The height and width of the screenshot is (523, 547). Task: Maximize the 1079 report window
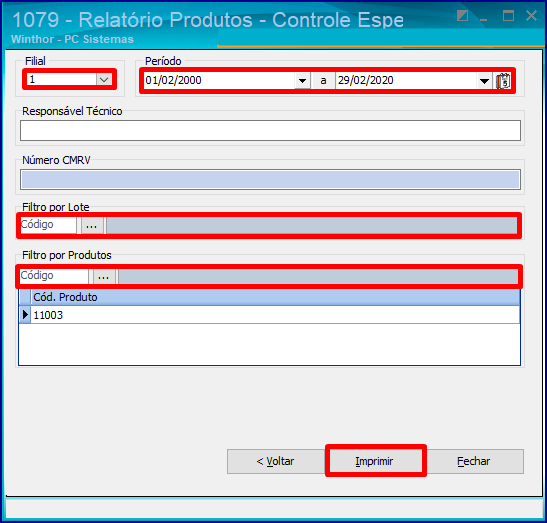coord(508,16)
